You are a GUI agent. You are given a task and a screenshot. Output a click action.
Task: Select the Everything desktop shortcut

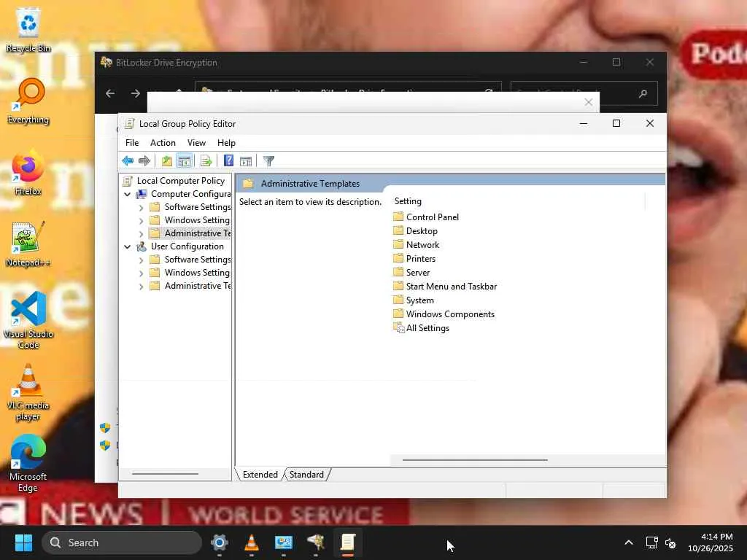click(28, 101)
